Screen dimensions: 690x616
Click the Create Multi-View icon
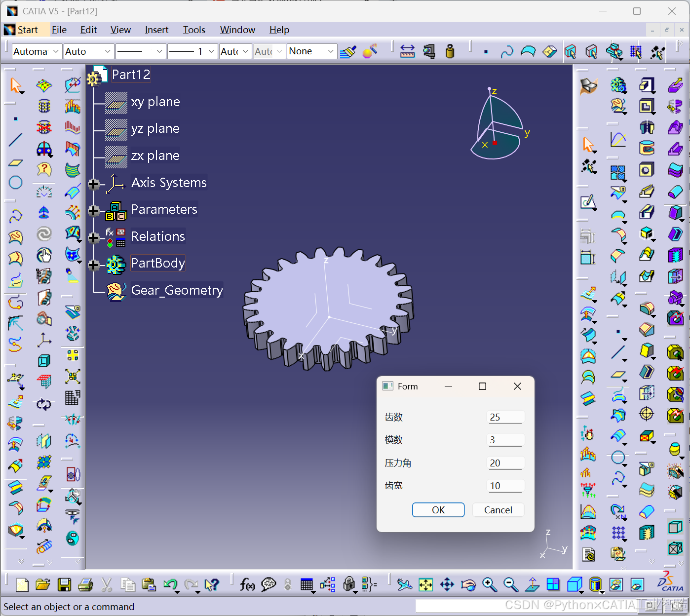553,585
